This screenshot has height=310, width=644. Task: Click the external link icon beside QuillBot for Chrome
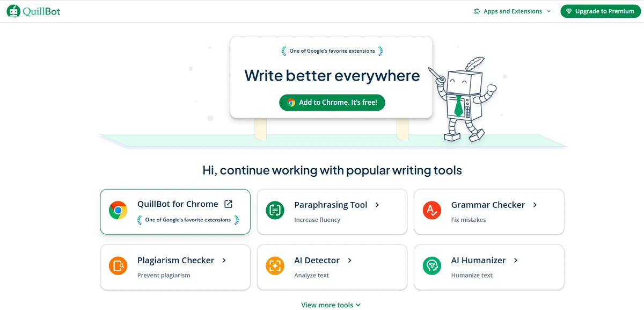click(x=228, y=204)
